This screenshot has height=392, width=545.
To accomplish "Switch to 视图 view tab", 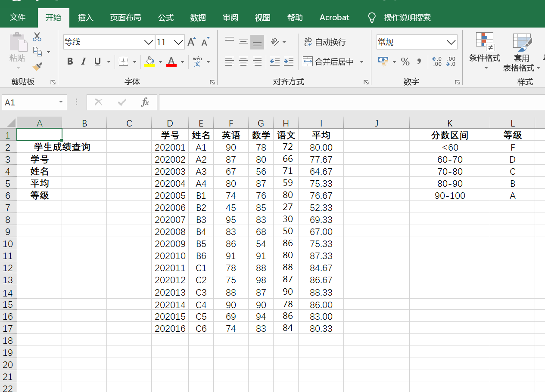I will tap(263, 18).
